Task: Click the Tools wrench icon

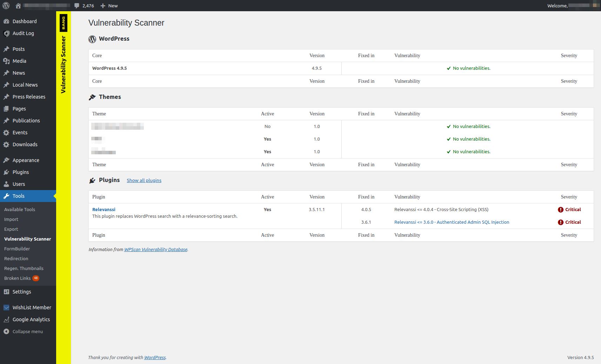Action: (x=6, y=196)
